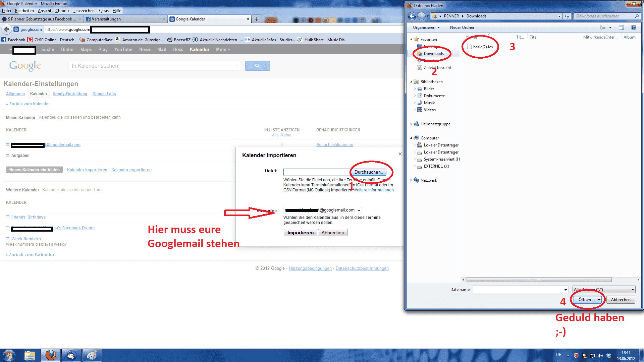Select the basic(2).ics file
644x362 pixels.
(480, 47)
